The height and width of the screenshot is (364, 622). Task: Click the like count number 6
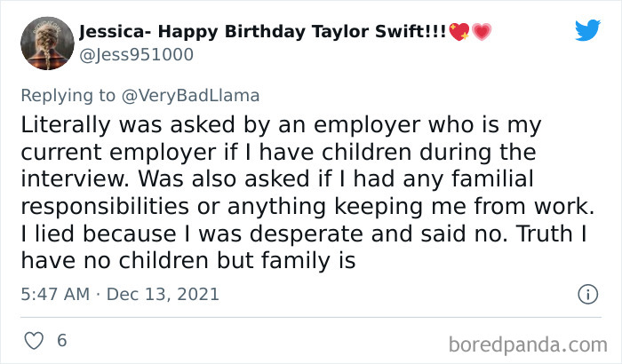61,340
